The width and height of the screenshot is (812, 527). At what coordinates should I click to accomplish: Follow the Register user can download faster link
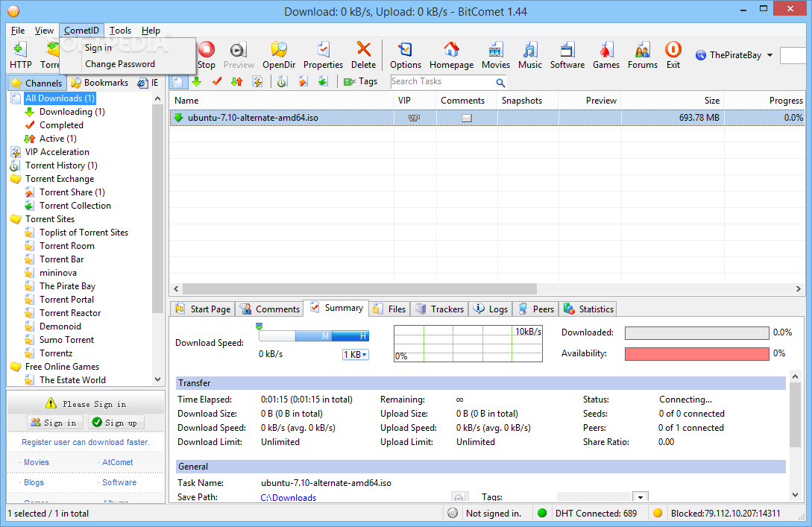coord(86,442)
